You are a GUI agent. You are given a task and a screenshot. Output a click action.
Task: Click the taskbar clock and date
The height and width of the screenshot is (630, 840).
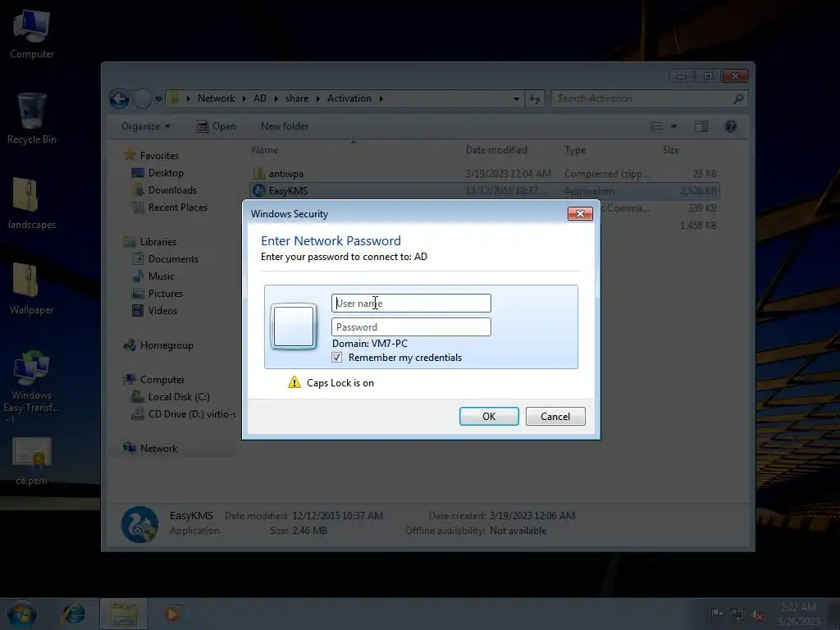(798, 614)
